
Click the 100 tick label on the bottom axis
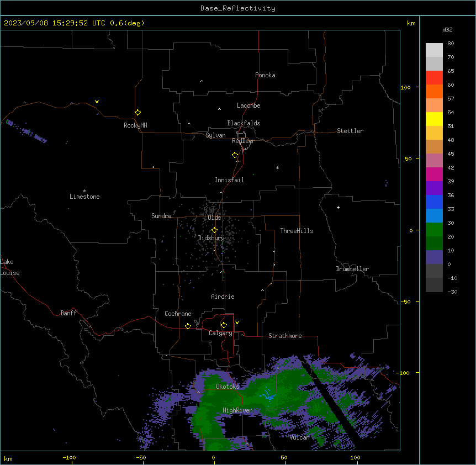pyautogui.click(x=355, y=457)
